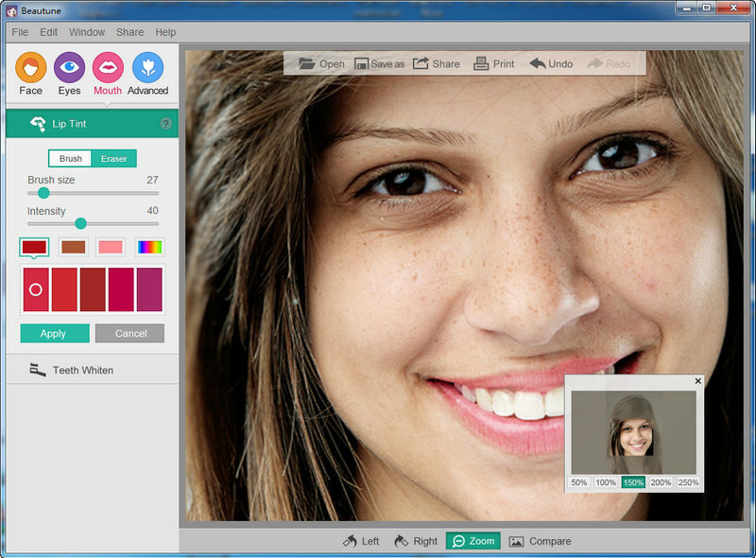Cancel the lip tint edit
This screenshot has width=756, height=558.
pos(130,334)
